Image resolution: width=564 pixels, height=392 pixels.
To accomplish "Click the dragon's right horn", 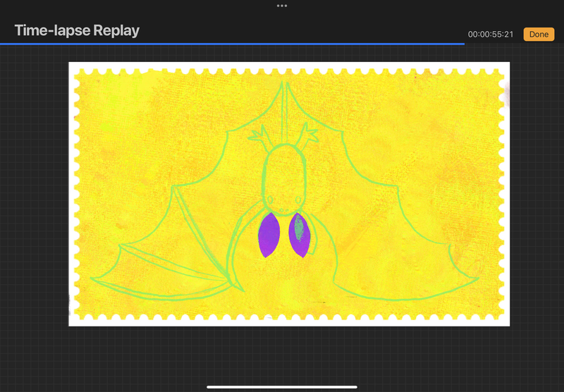I will (307, 133).
